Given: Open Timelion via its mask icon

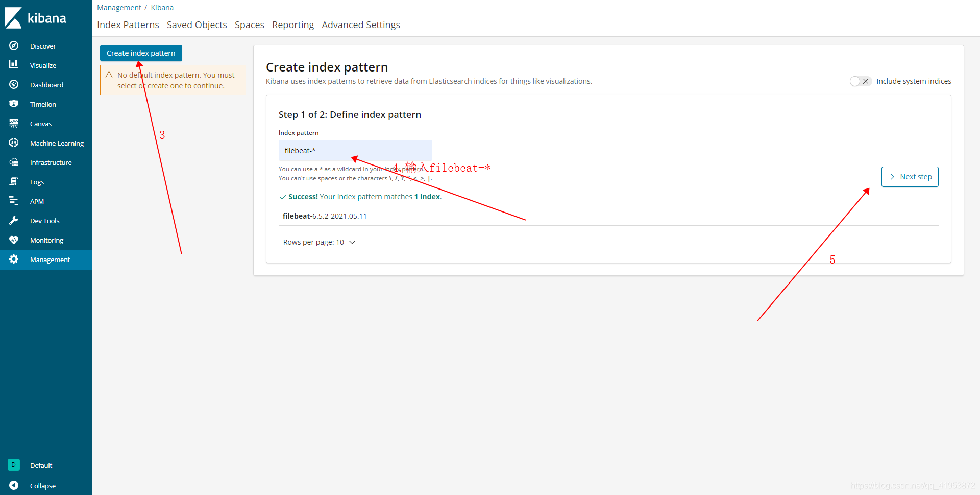Looking at the screenshot, I should click(x=14, y=104).
